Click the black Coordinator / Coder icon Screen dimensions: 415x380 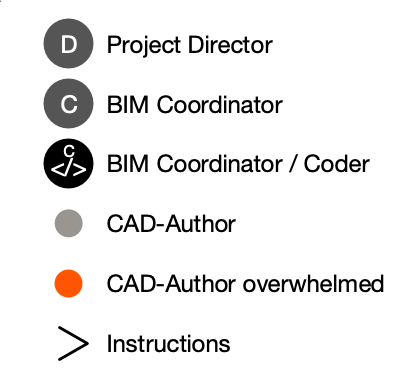68,163
